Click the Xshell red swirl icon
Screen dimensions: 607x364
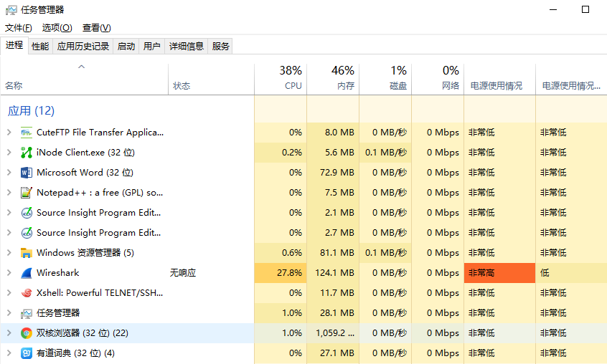click(x=27, y=293)
